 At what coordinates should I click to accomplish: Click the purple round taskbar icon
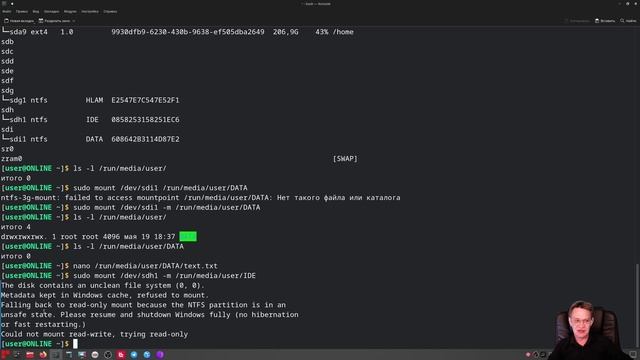(x=160, y=355)
